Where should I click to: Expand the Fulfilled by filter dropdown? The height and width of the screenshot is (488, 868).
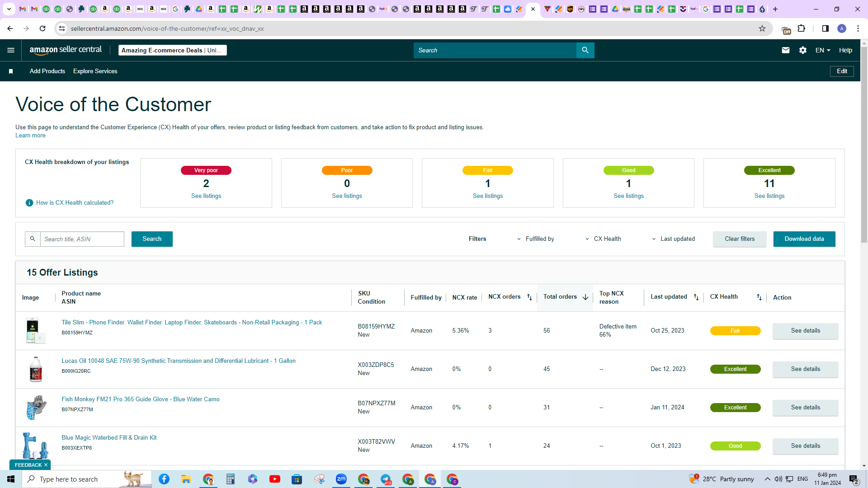535,239
